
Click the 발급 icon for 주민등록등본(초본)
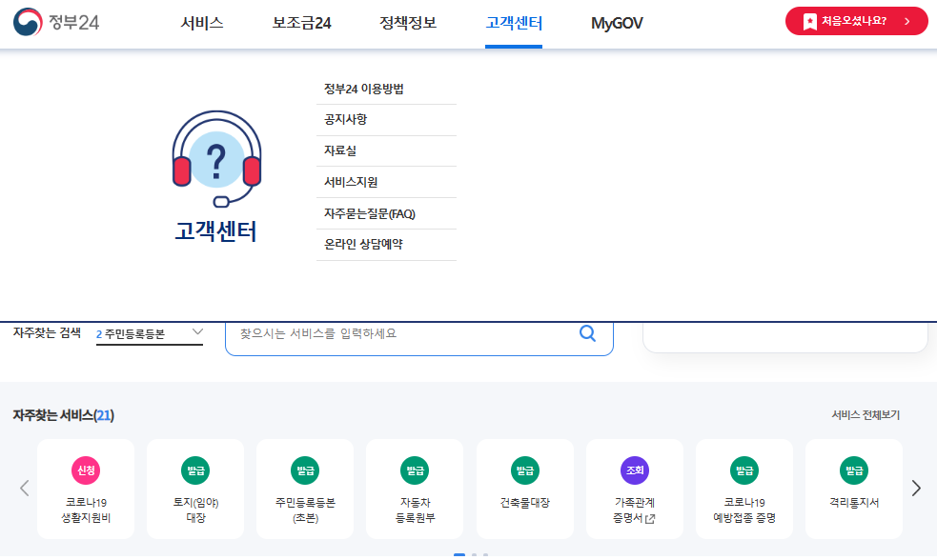pyautogui.click(x=305, y=470)
